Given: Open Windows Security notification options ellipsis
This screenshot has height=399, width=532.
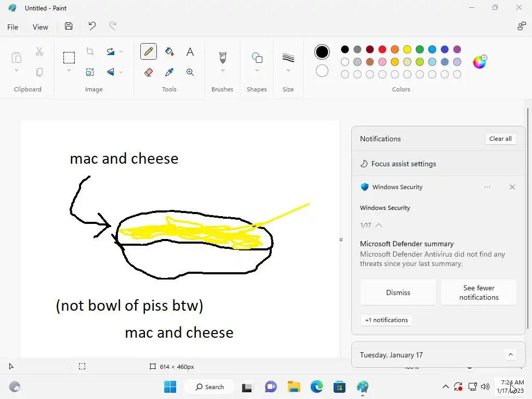Looking at the screenshot, I should (x=487, y=187).
